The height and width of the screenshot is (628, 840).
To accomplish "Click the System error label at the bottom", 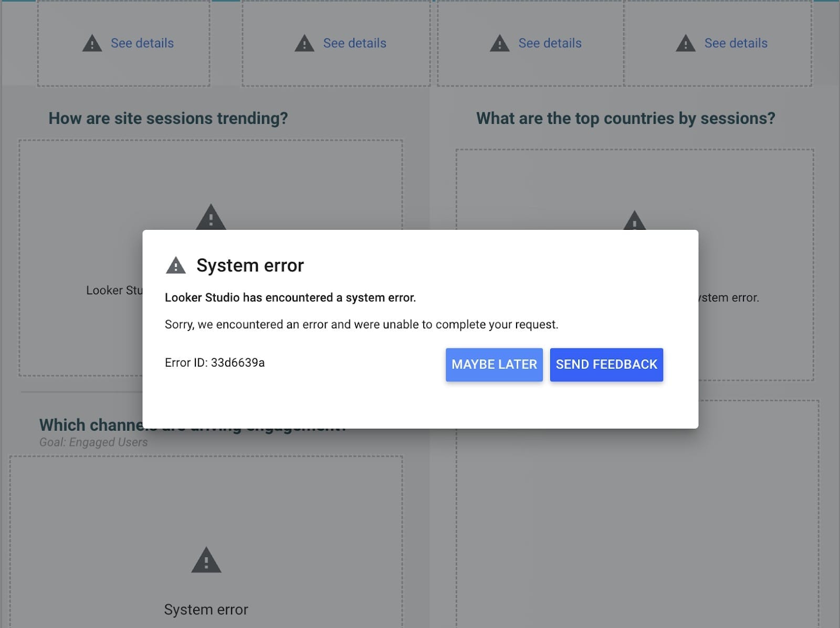I will point(206,609).
